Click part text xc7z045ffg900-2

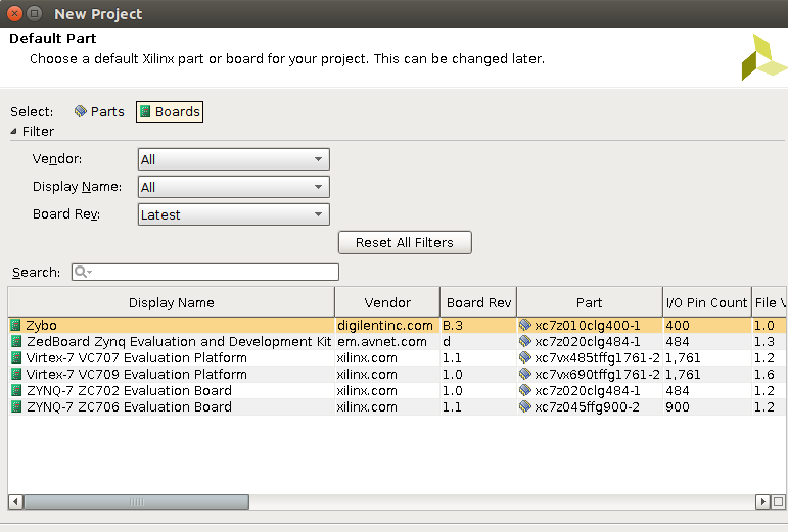tap(587, 407)
